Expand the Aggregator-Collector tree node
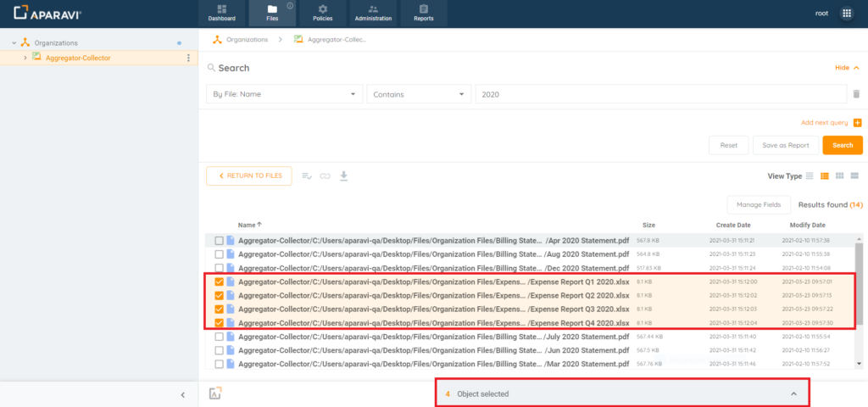The width and height of the screenshot is (868, 407). [25, 58]
